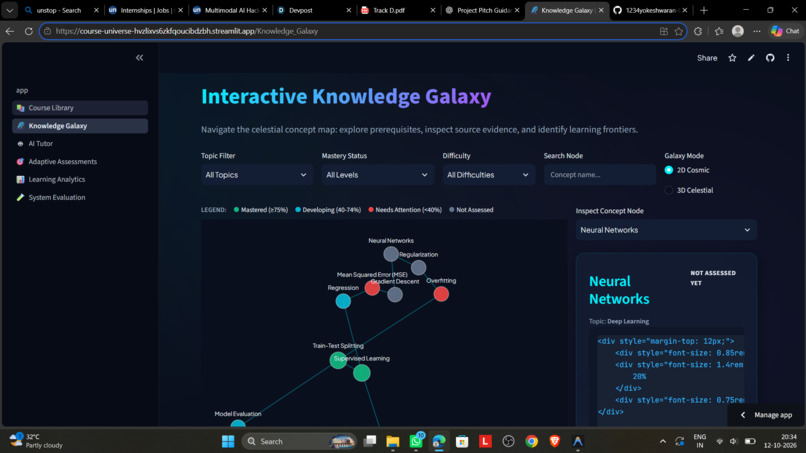The height and width of the screenshot is (453, 806).
Task: Show hidden system tray icons
Action: coord(663,441)
